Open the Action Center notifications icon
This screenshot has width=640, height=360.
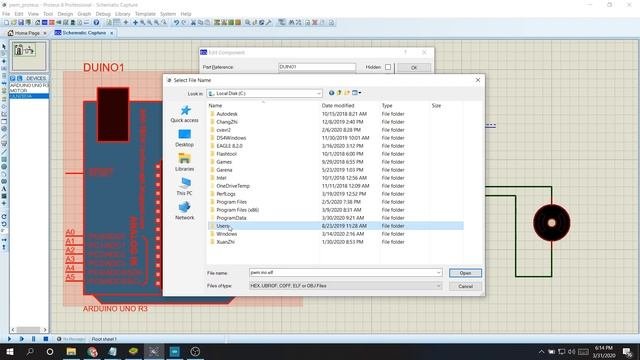627,351
